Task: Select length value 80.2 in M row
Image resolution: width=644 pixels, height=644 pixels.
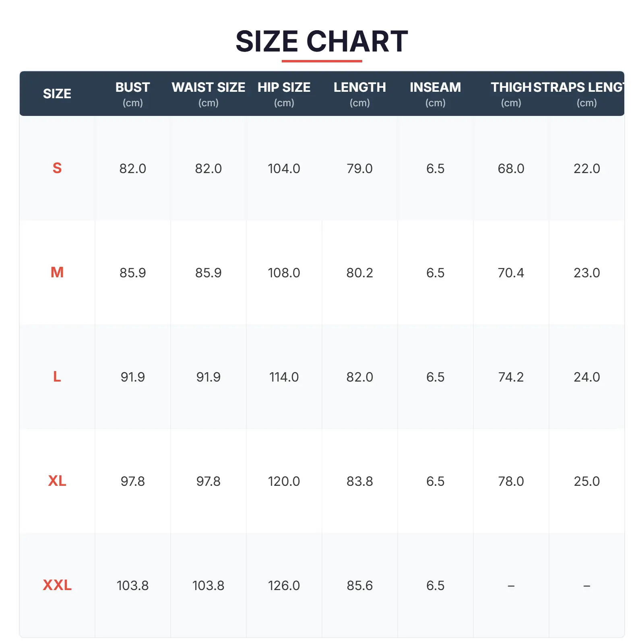Action: click(359, 272)
